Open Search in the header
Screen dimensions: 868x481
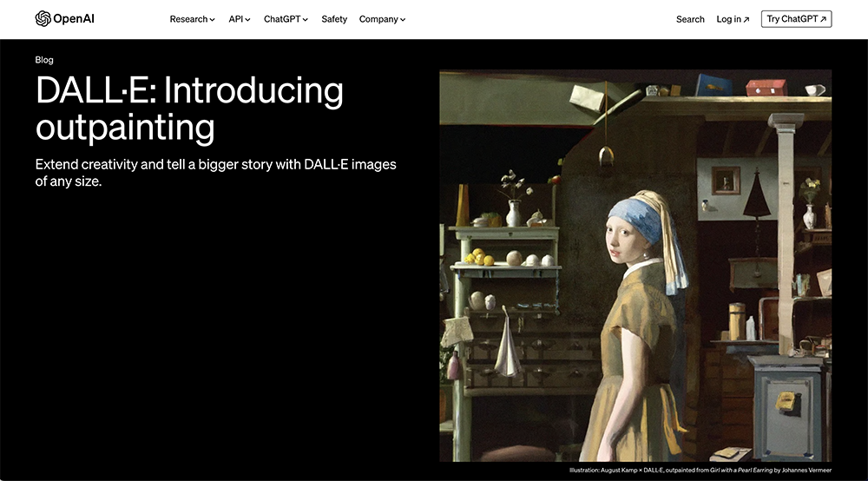(690, 19)
